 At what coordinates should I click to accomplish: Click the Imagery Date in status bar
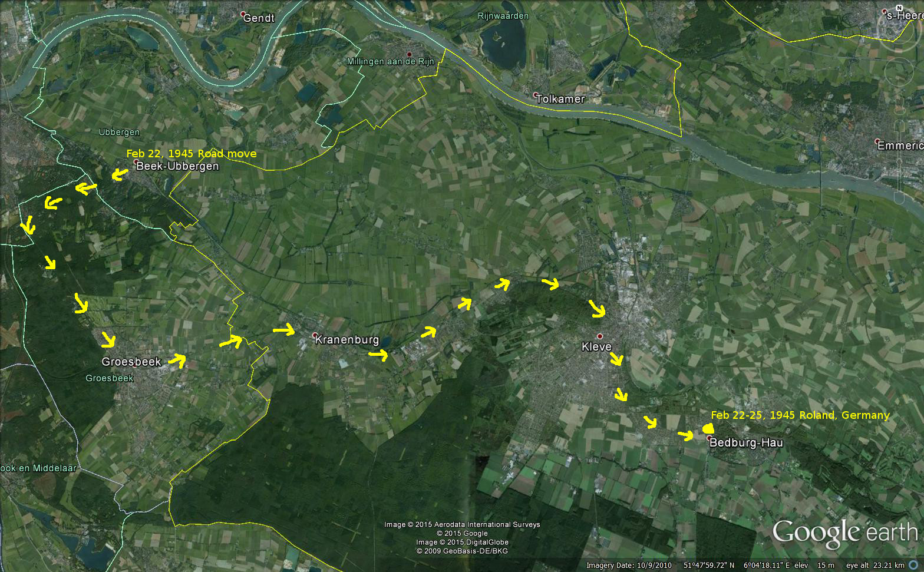pyautogui.click(x=629, y=565)
